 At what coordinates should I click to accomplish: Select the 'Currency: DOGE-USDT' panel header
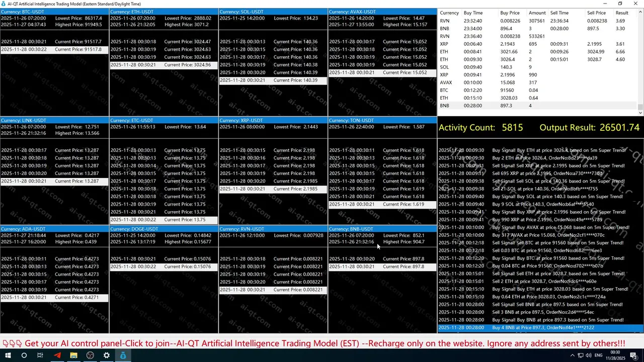click(x=164, y=229)
